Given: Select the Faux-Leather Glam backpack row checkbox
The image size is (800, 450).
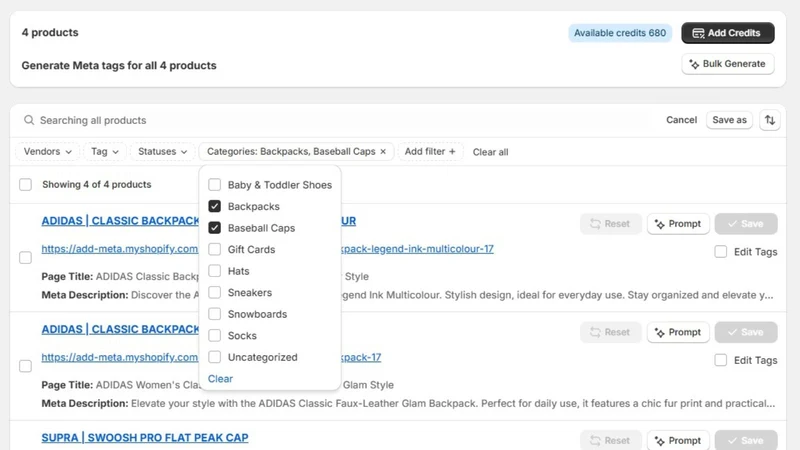Looking at the screenshot, I should coord(26,366).
